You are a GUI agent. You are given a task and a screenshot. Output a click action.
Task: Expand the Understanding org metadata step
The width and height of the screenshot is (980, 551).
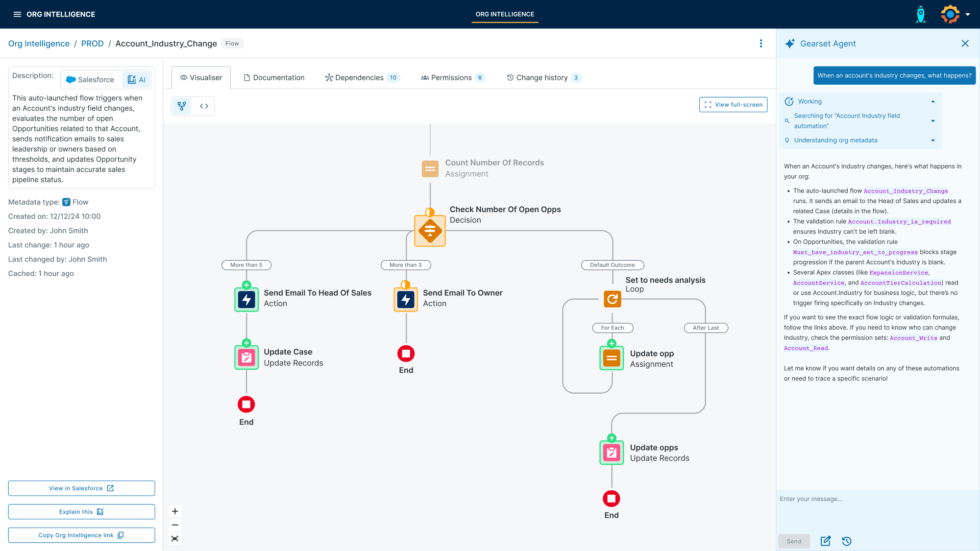tap(933, 141)
